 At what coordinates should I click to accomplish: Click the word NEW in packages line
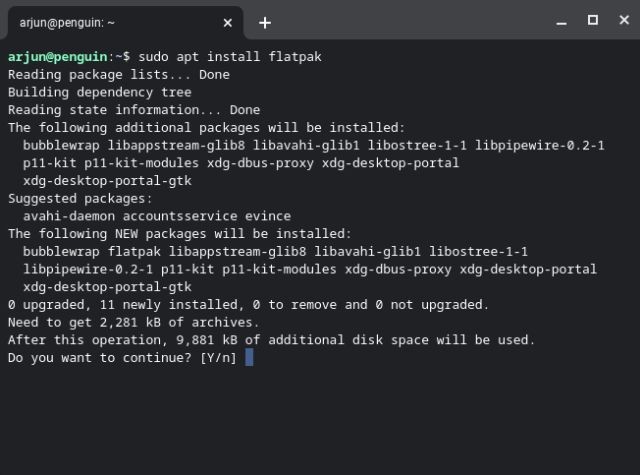(127, 234)
